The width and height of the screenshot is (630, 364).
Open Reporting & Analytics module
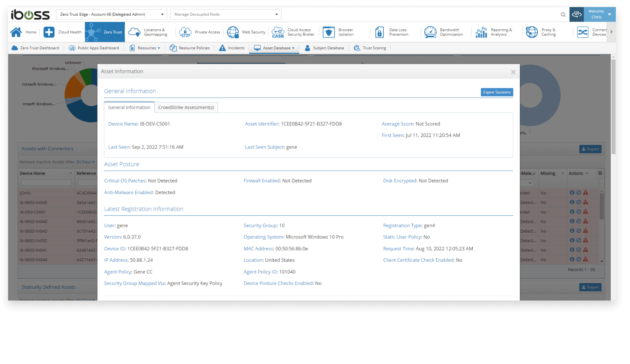[x=494, y=32]
